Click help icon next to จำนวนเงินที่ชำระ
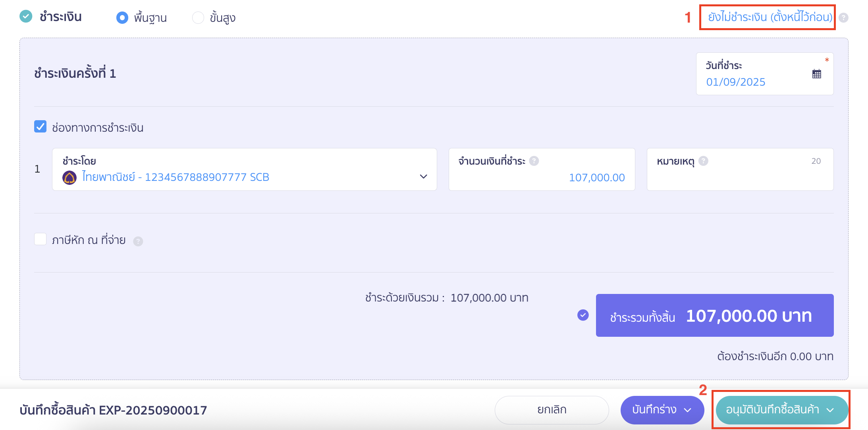 click(534, 161)
